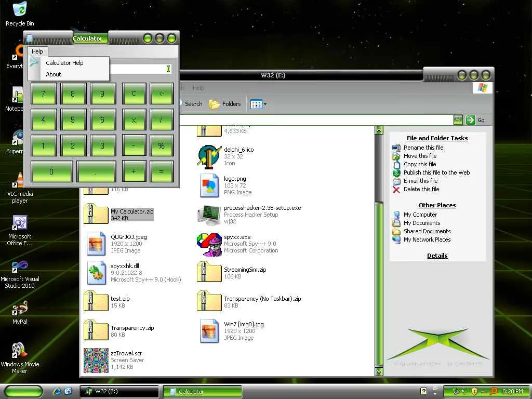Click the scrollbar up arrow in file list

[x=379, y=130]
